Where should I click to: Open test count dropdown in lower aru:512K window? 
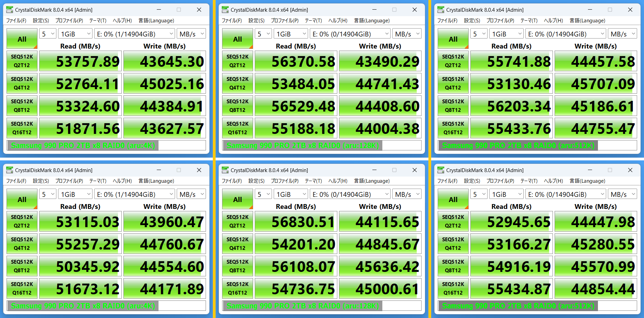pos(479,194)
